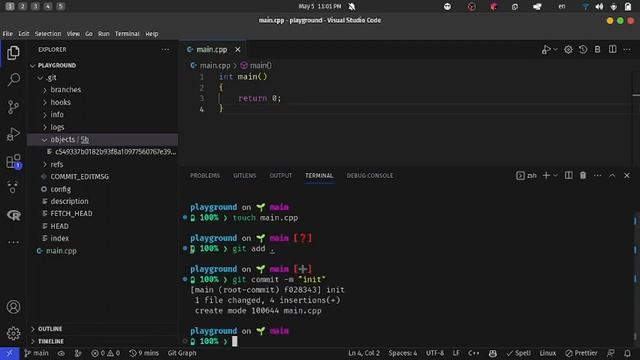This screenshot has height=360, width=640.
Task: Open the editor settings gear icon
Action: (x=568, y=49)
